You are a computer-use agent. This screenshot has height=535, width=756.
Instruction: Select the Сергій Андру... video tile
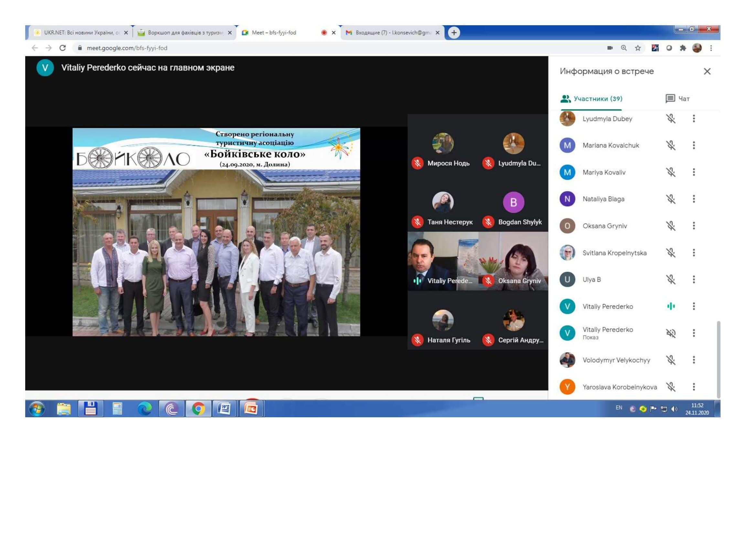pos(513,321)
